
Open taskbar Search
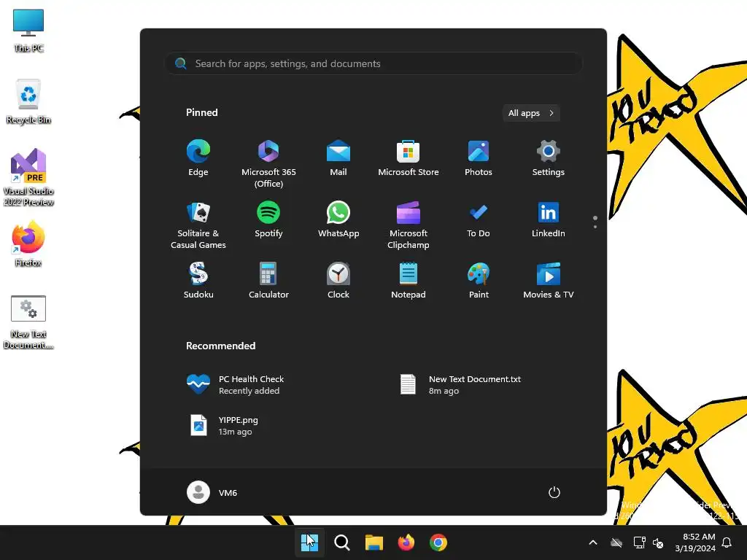coord(341,542)
